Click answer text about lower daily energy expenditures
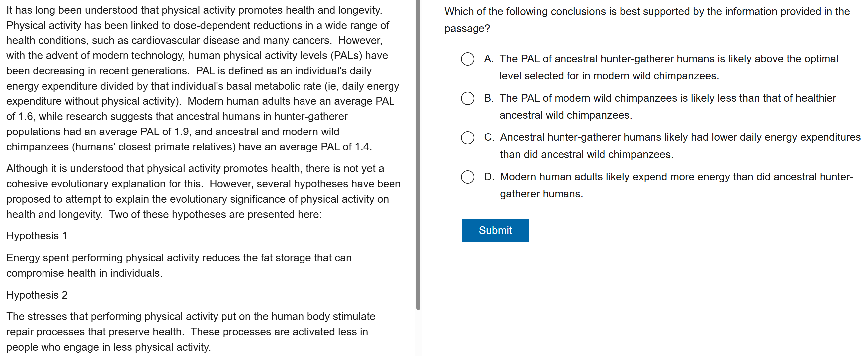This screenshot has width=868, height=356. (679, 146)
